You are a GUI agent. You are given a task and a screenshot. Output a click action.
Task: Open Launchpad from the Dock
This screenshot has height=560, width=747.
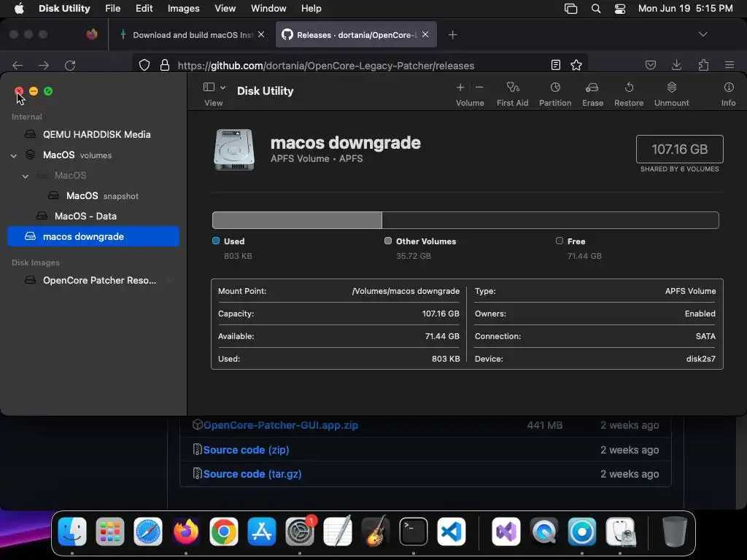point(110,532)
